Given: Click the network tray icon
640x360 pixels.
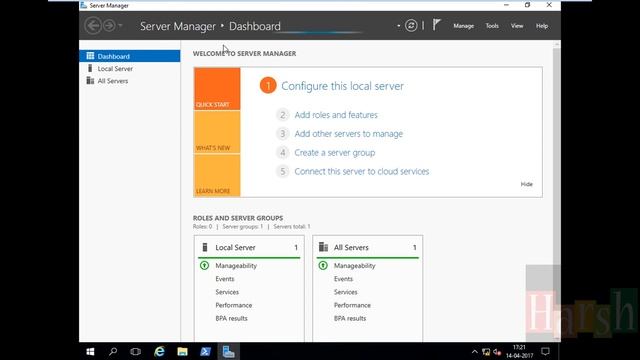Looking at the screenshot, I should pyautogui.click(x=486, y=352).
